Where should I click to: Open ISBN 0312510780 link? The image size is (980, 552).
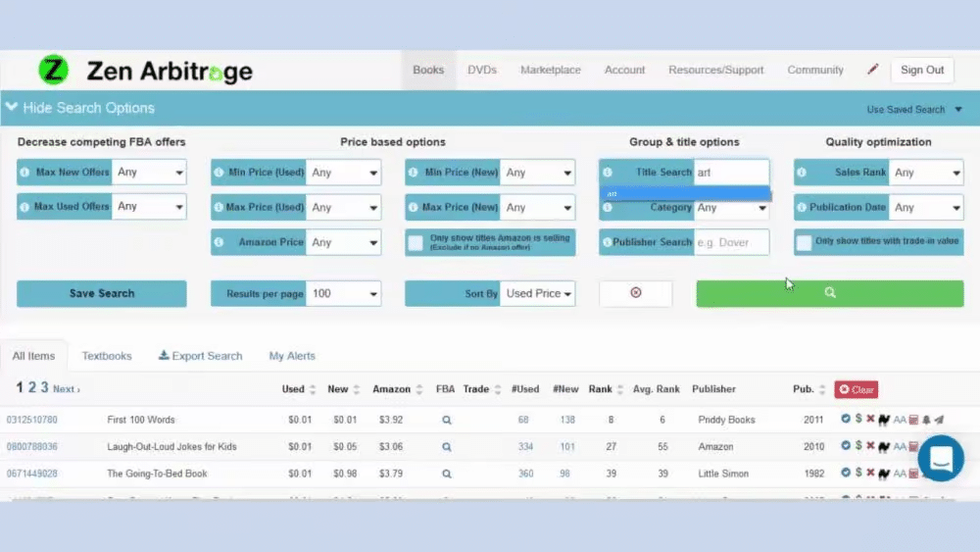coord(32,420)
